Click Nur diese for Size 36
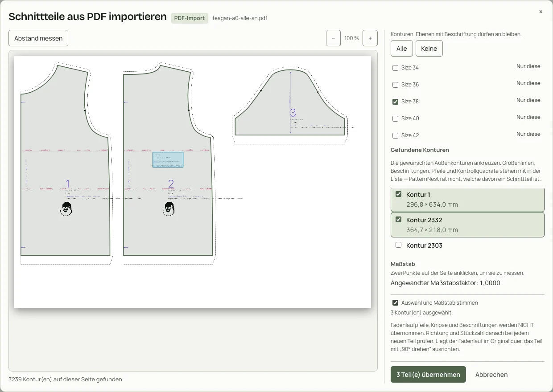This screenshot has height=392, width=553. [528, 83]
